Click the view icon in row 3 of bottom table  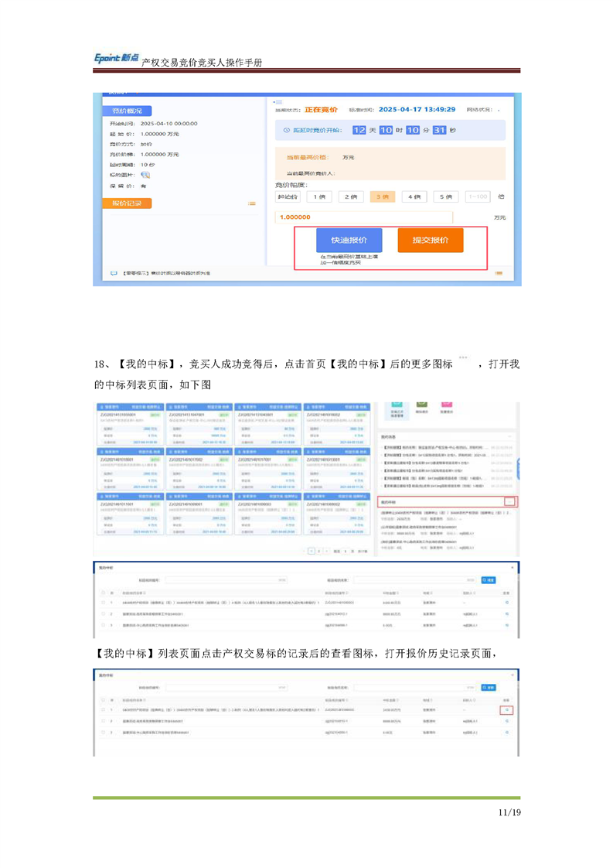tap(507, 731)
